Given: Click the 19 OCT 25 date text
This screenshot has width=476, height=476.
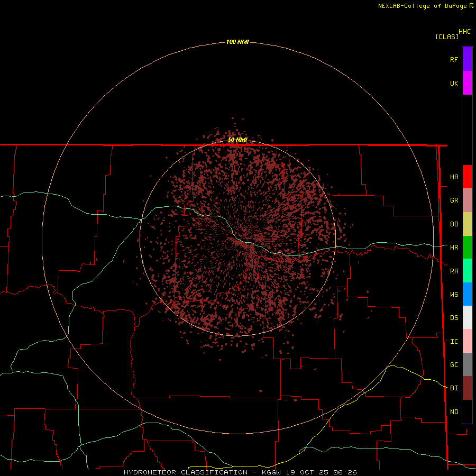Looking at the screenshot, I should point(308,472).
